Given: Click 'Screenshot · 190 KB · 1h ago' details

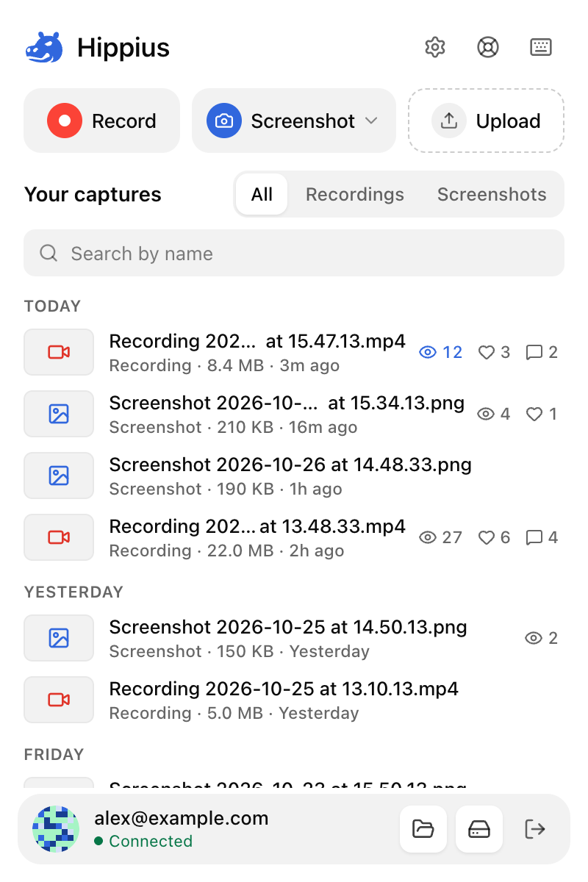Looking at the screenshot, I should coord(226,489).
